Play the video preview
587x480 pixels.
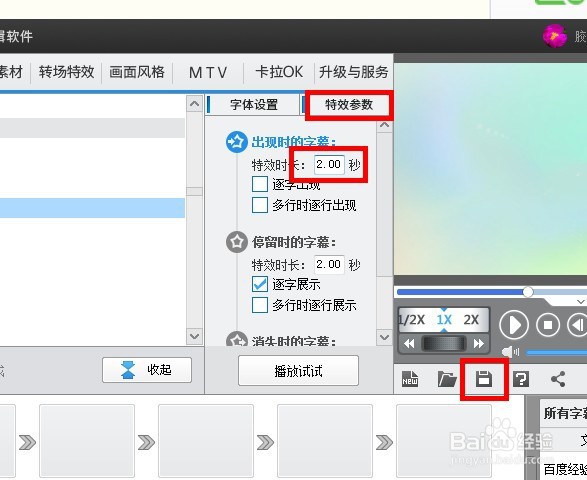[x=514, y=325]
